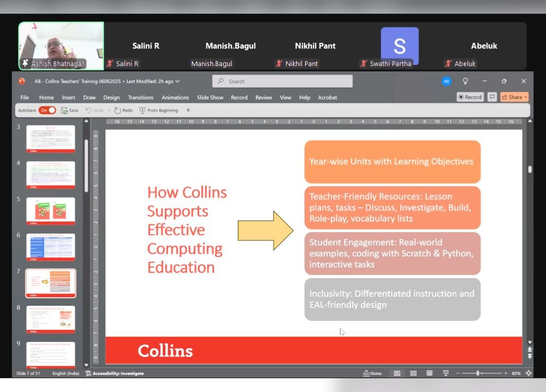Click the zoom slider handle

point(478,373)
